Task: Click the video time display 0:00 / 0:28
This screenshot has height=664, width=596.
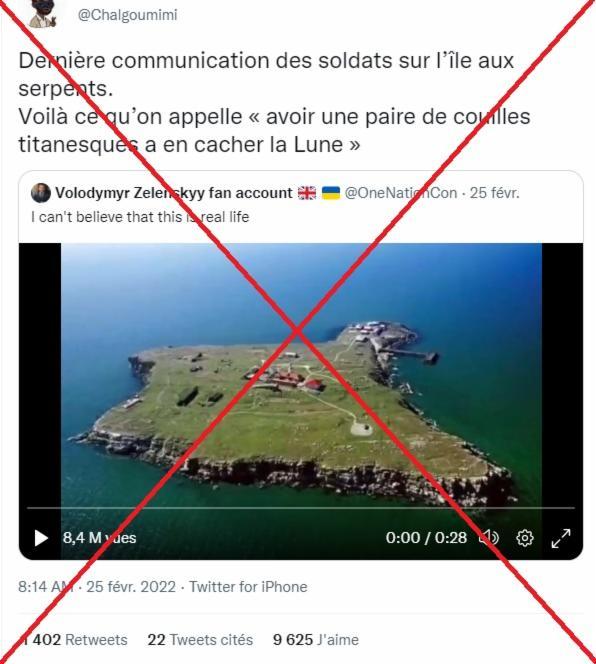Action: pyautogui.click(x=426, y=538)
